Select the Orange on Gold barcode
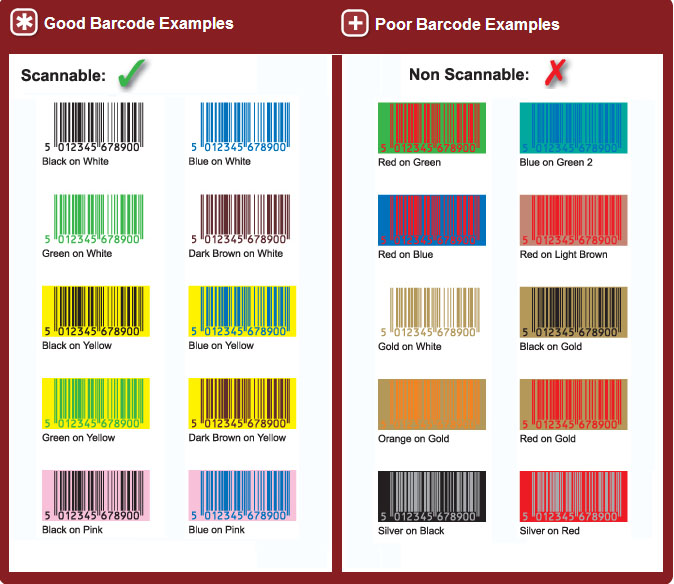Screen dimensions: 674x584 click(432, 404)
